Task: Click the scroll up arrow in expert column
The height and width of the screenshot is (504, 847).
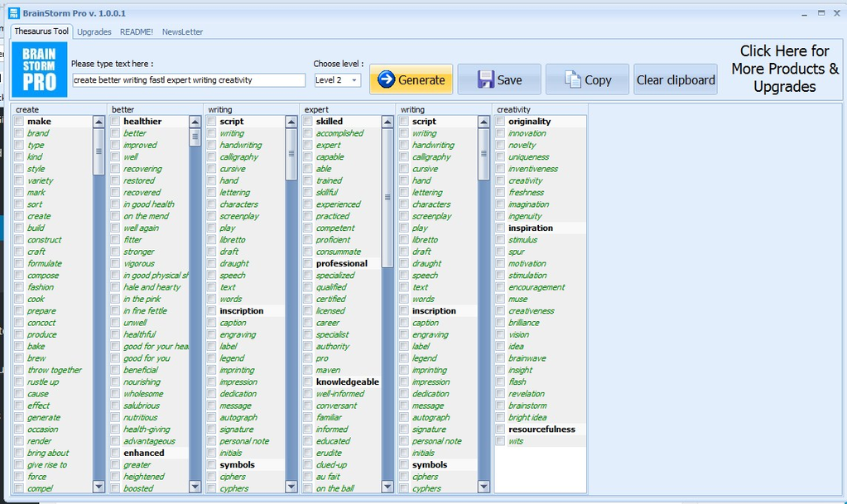Action: pos(387,122)
